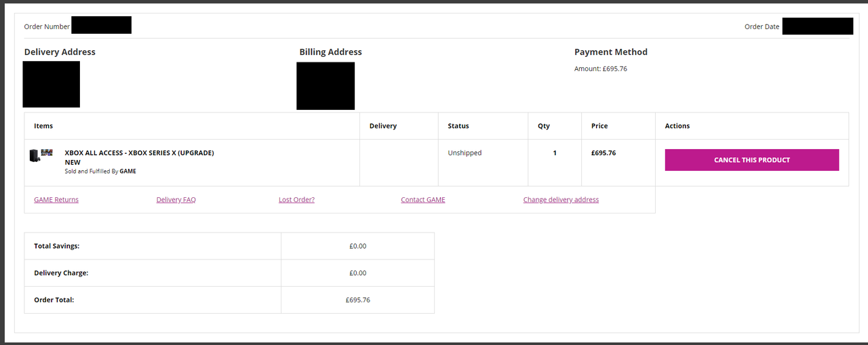Click Change delivery address link

(x=561, y=200)
